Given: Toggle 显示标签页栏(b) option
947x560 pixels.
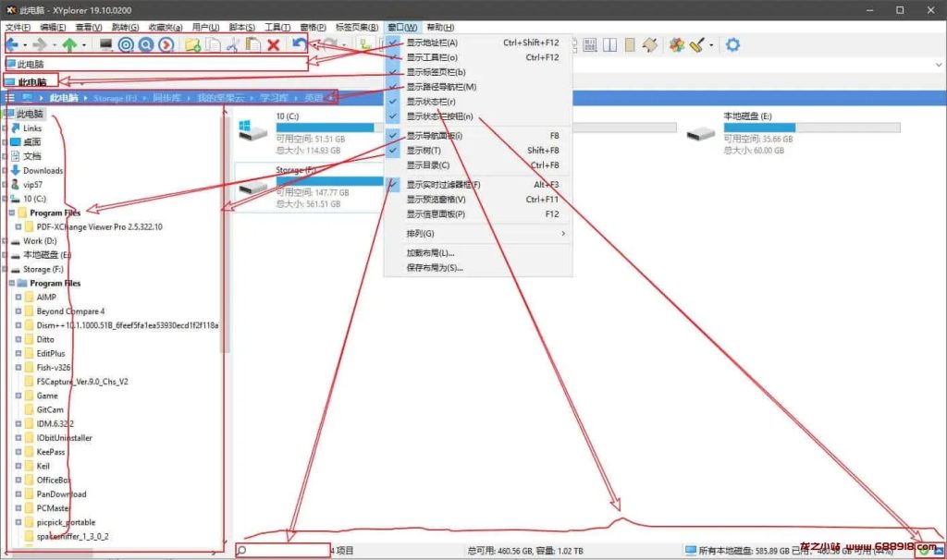Looking at the screenshot, I should pos(478,72).
